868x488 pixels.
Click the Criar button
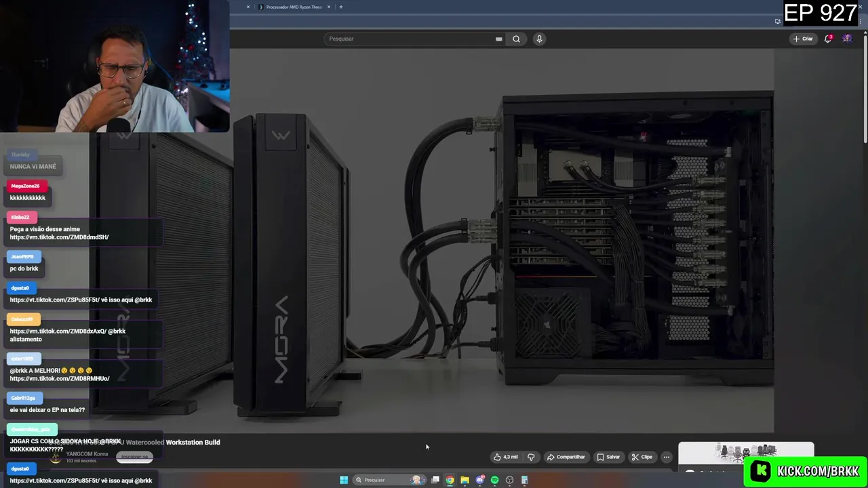point(803,39)
